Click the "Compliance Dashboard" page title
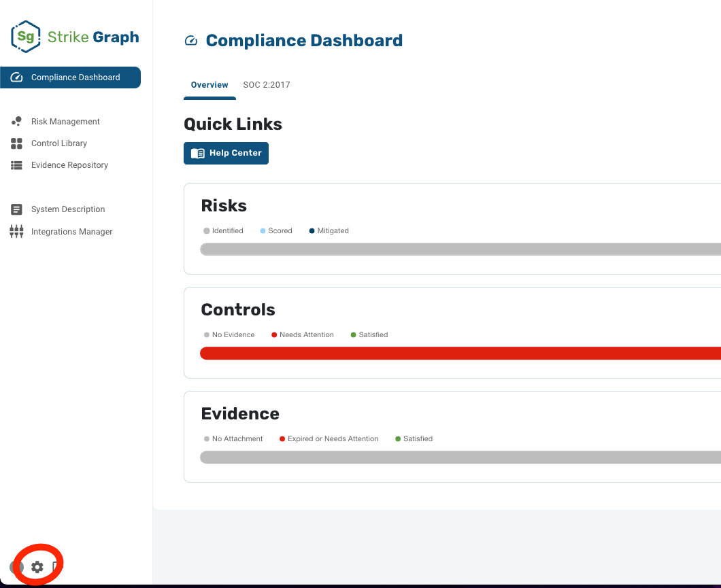 point(305,41)
